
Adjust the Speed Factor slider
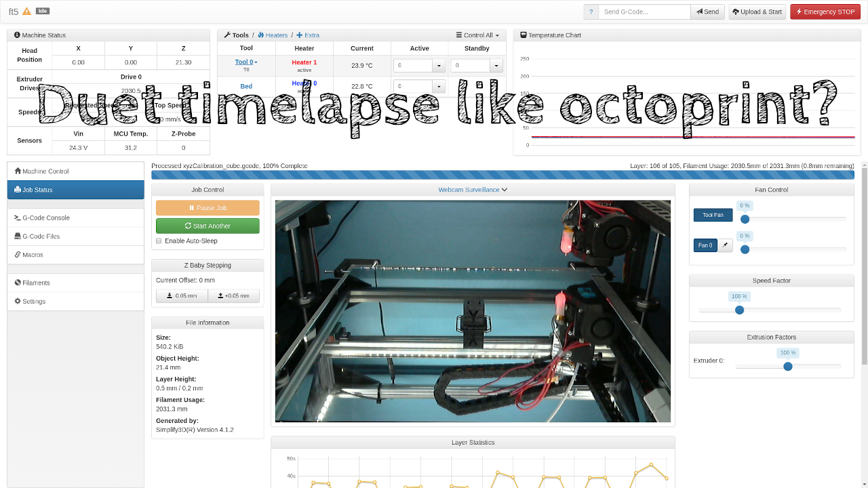pyautogui.click(x=740, y=310)
